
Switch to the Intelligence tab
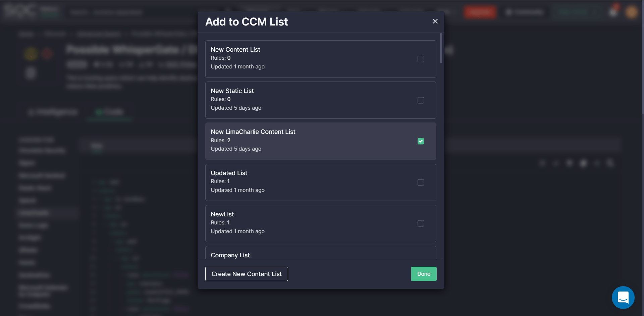[x=54, y=112]
